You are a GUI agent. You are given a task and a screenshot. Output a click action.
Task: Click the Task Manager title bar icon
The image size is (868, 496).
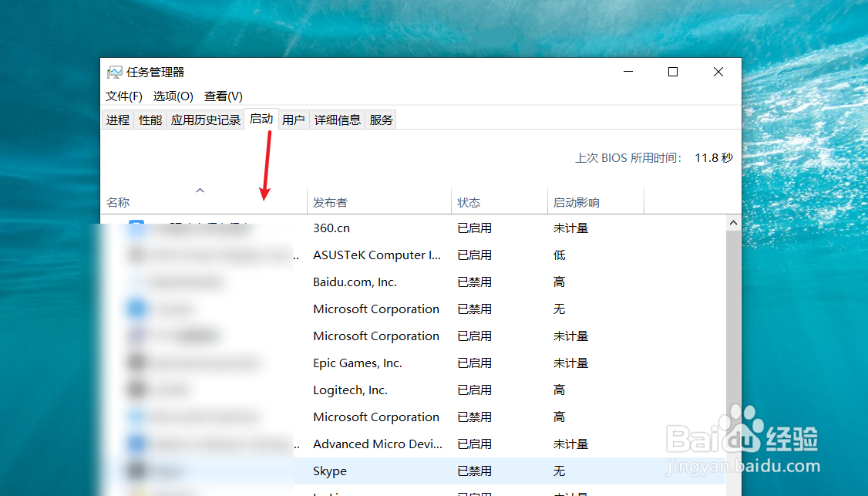[115, 72]
